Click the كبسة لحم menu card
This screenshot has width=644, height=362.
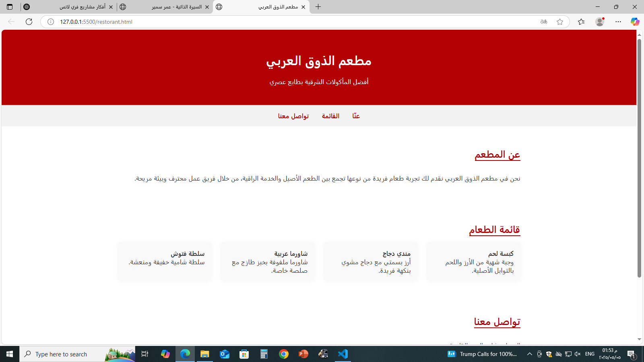473,262
